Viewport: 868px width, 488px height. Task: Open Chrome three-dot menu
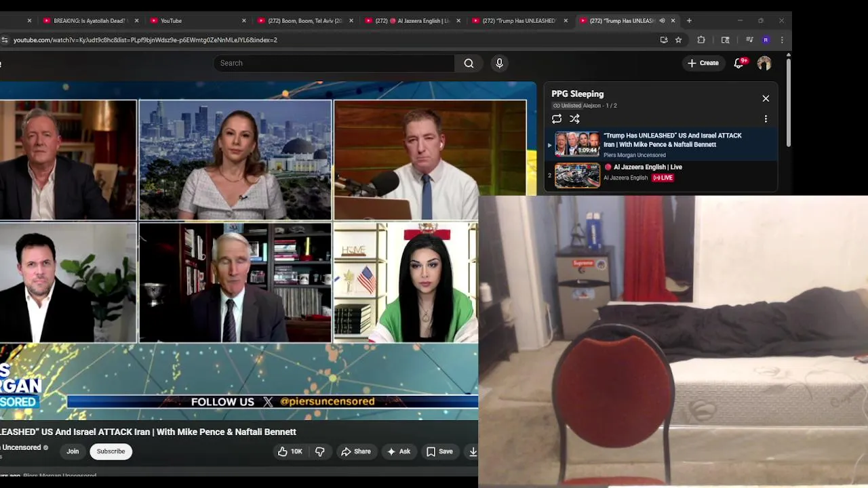tap(782, 40)
